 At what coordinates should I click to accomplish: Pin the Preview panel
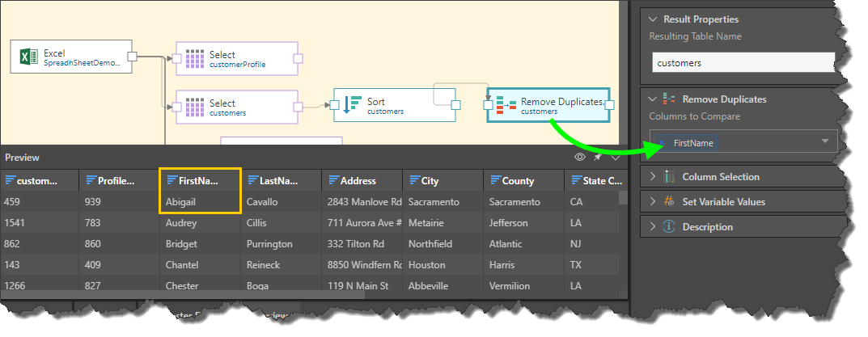click(x=598, y=158)
